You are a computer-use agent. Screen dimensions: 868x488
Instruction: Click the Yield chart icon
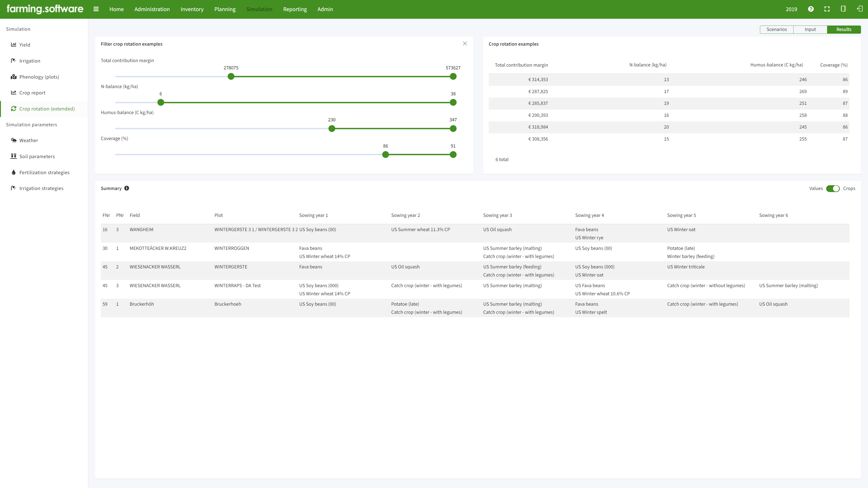[x=14, y=45]
